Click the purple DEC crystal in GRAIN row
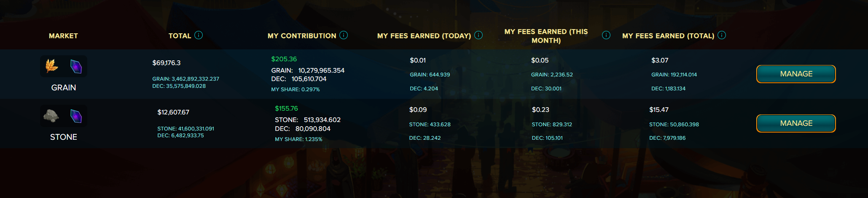The image size is (868, 198). click(x=76, y=66)
